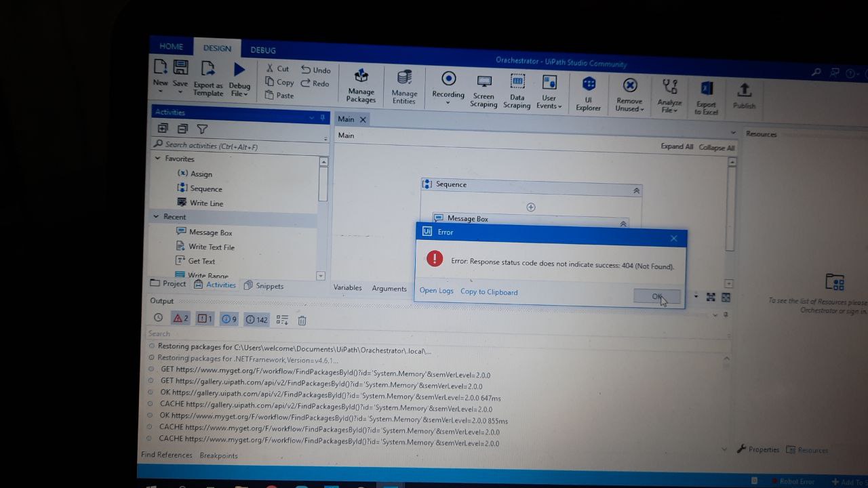Toggle the trace filter showing 142
The height and width of the screenshot is (488, 868).
(256, 320)
